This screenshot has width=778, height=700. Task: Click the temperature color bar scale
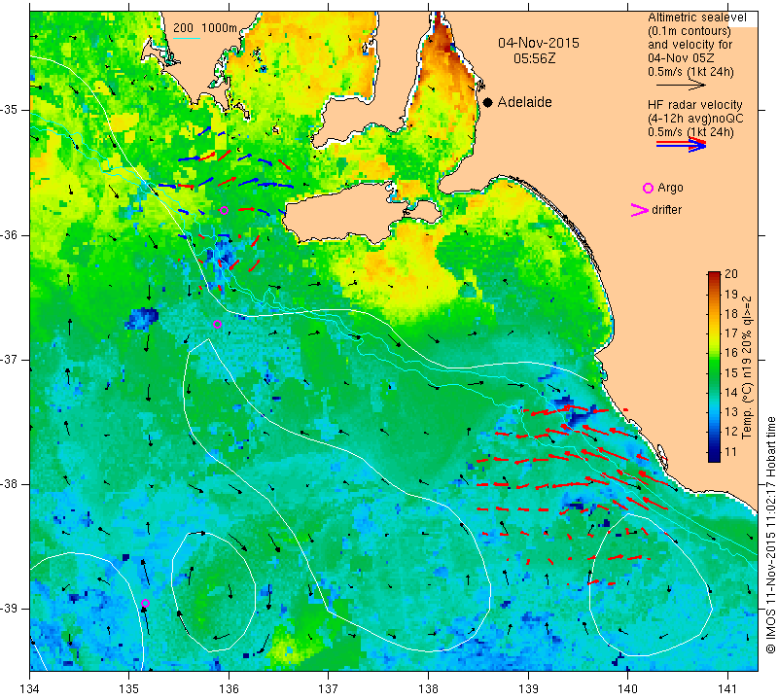click(714, 367)
